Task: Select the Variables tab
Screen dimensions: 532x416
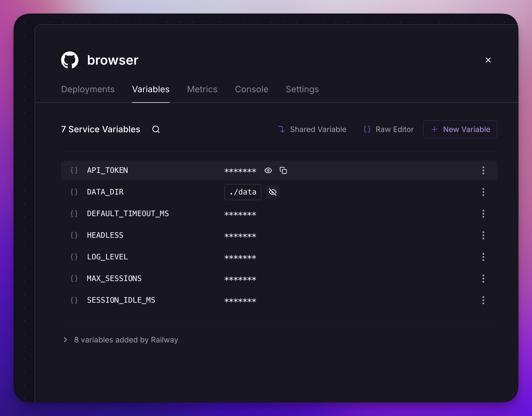Action: coord(151,89)
